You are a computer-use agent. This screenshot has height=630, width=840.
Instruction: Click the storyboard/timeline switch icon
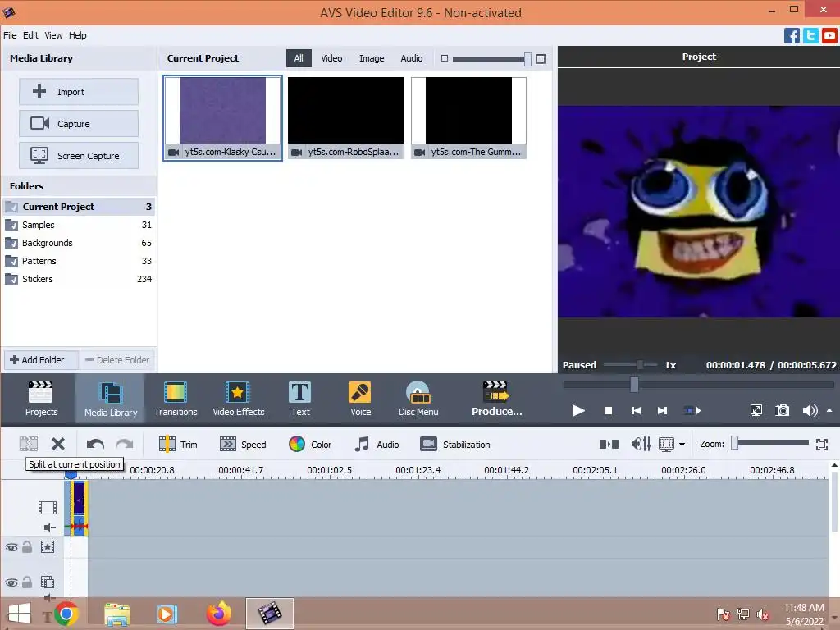pyautogui.click(x=609, y=444)
